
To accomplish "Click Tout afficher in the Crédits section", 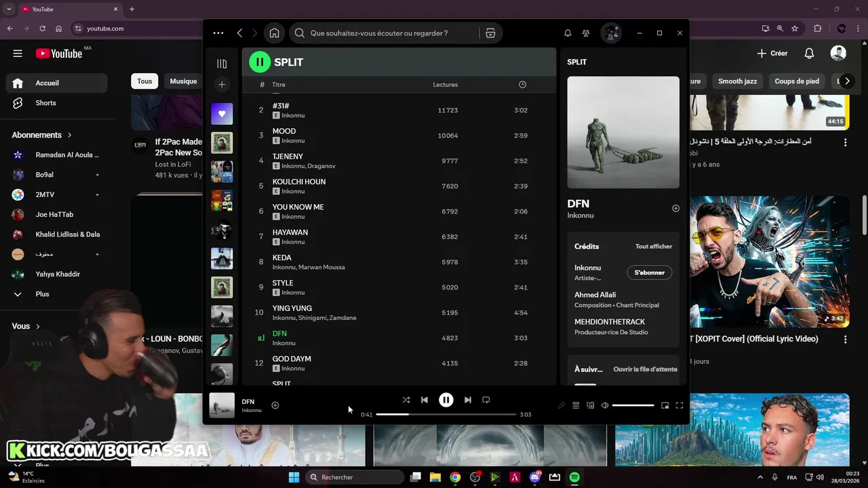I will [654, 247].
